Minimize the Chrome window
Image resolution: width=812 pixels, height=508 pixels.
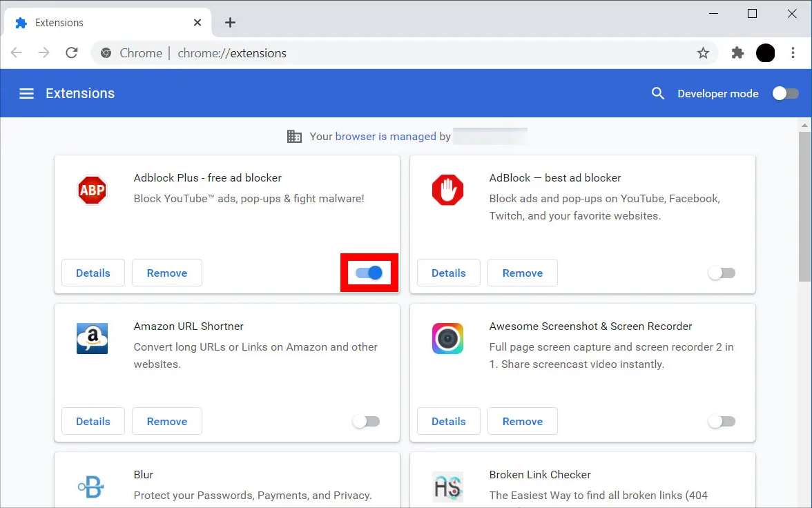[x=714, y=14]
